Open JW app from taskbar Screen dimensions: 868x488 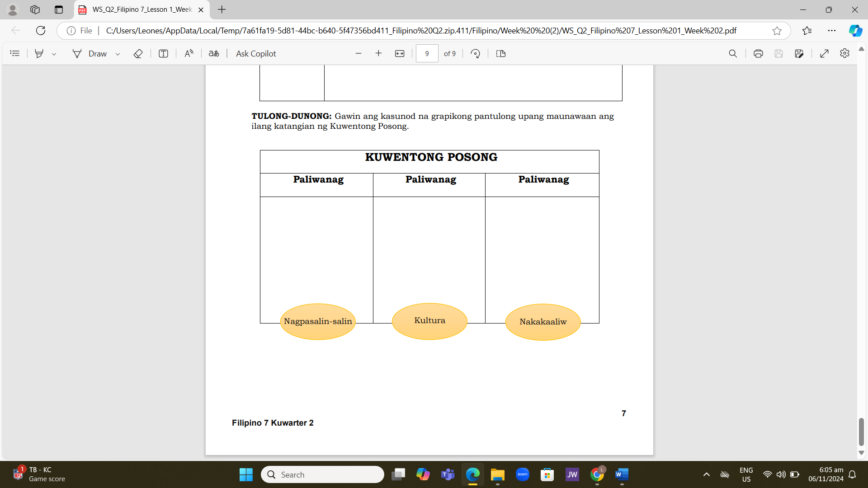tap(572, 474)
